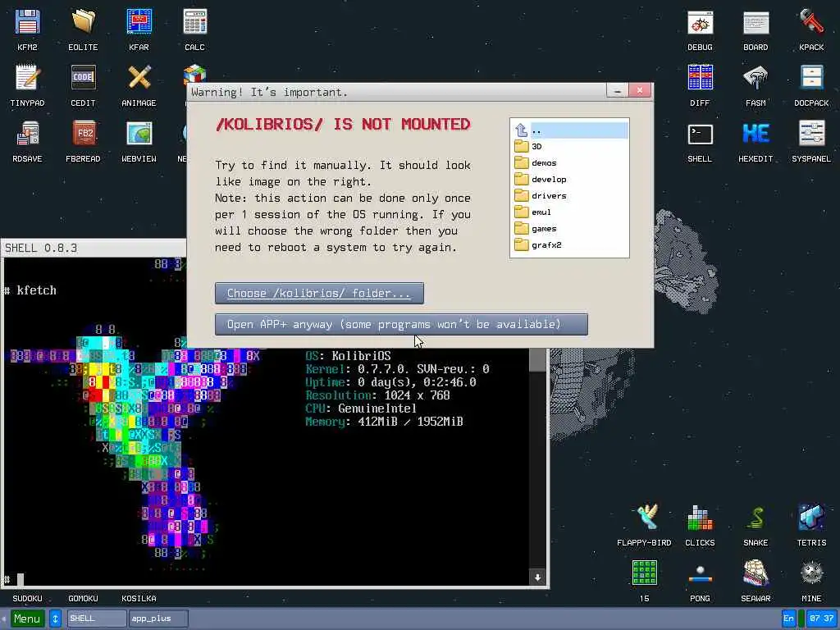840x630 pixels.
Task: Open the DIFF comparison icon
Action: 701,78
